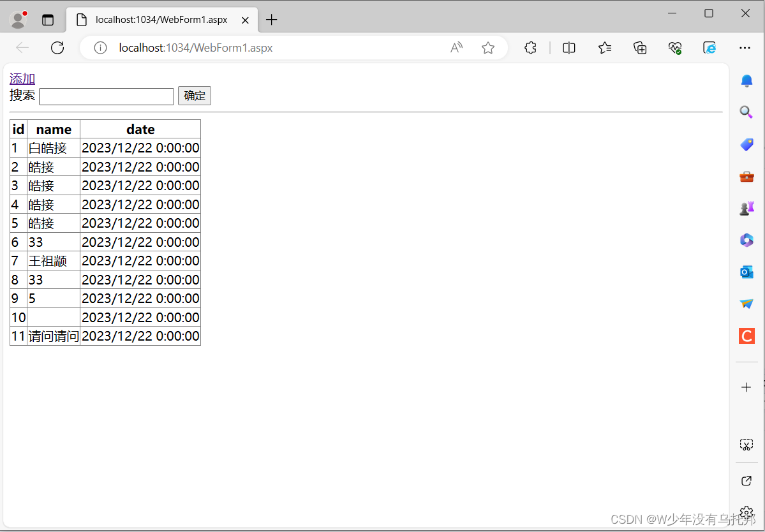Open Drop via the paper plane sidebar icon
Screen dimensions: 765x532
pos(746,304)
